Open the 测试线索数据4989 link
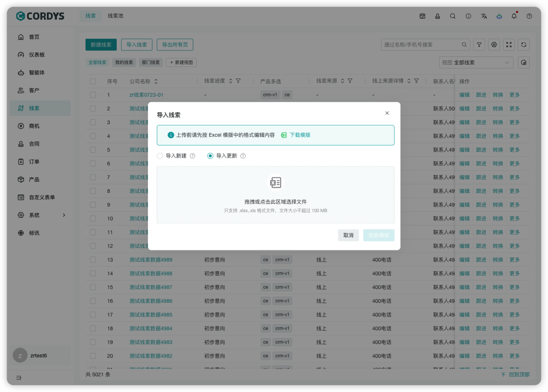This screenshot has height=392, width=548. pos(151,260)
